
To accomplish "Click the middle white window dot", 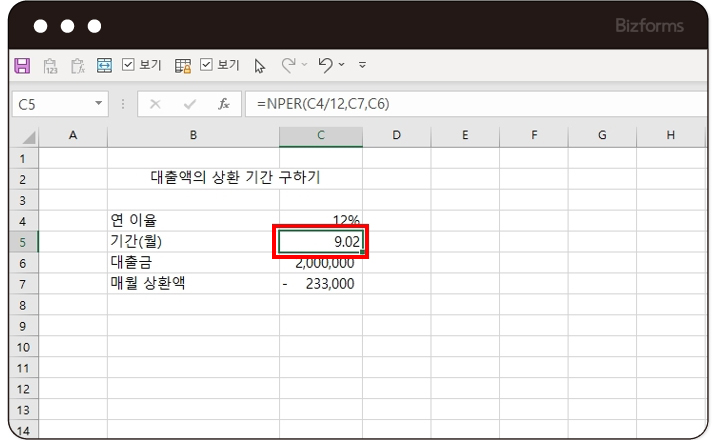I will [x=67, y=26].
